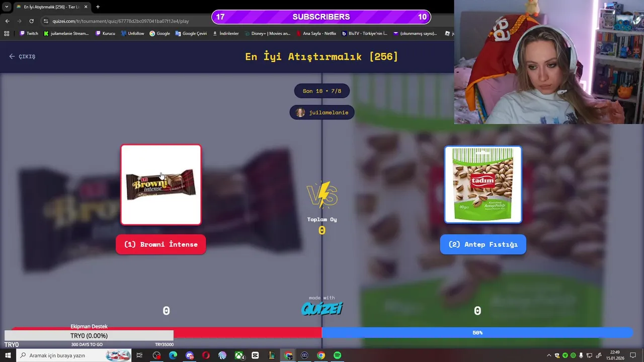Open the juilamelanie Stream bookmark
This screenshot has width=644, height=362.
66,34
